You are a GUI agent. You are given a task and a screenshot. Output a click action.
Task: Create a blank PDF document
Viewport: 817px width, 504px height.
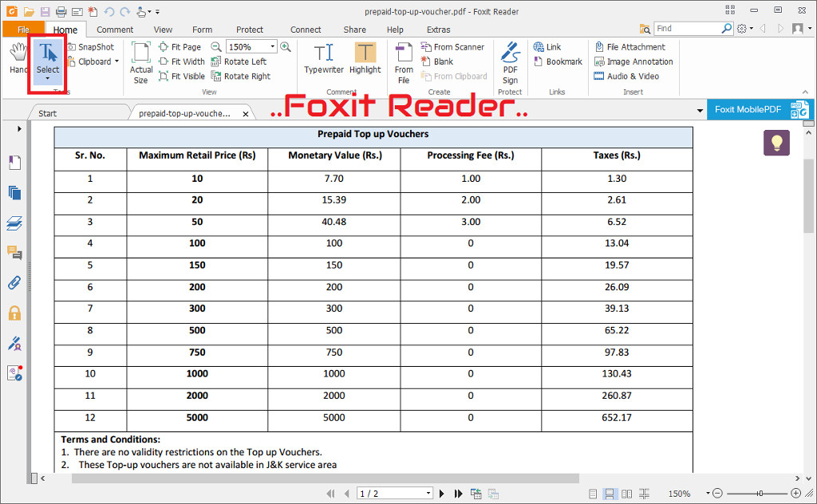442,61
